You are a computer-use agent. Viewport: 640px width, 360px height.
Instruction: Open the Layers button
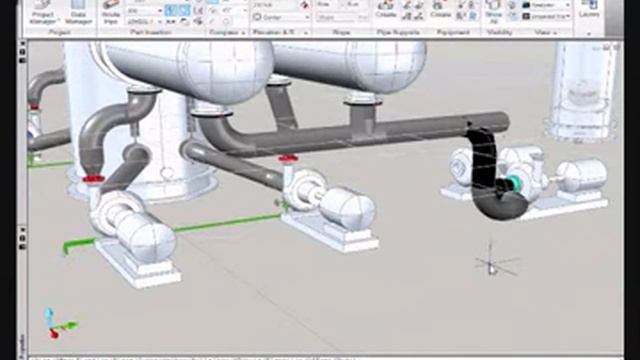pos(589,9)
